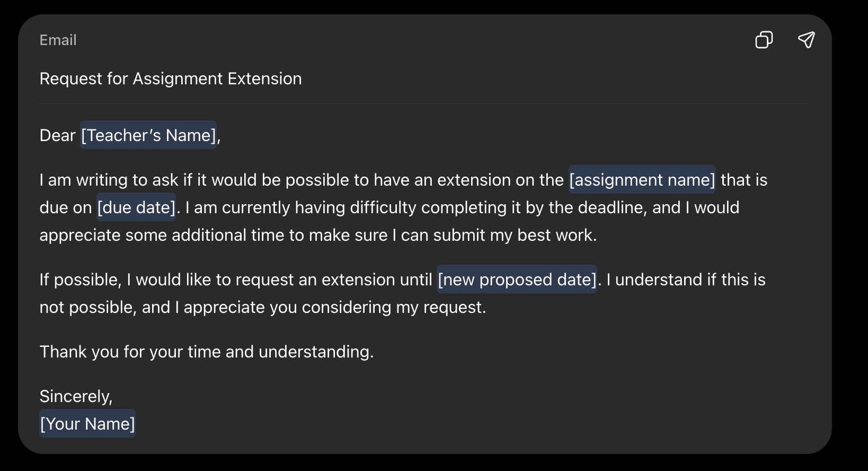Select the [assignment name] placeholder

click(x=642, y=180)
